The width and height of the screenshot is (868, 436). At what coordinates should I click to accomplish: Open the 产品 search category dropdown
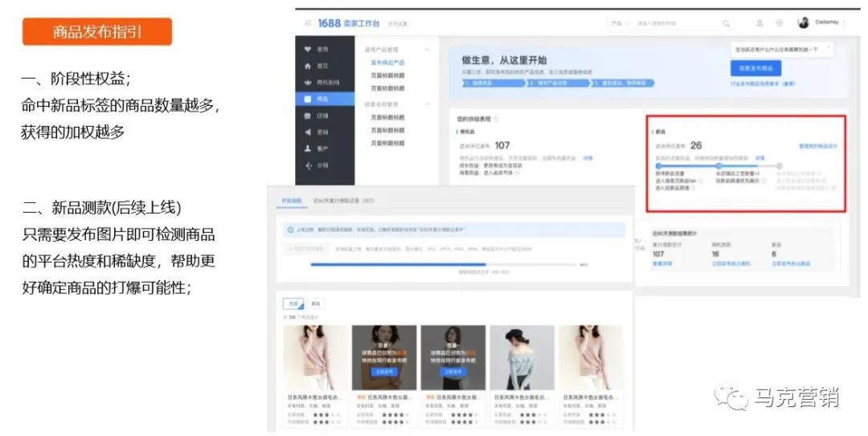click(620, 24)
